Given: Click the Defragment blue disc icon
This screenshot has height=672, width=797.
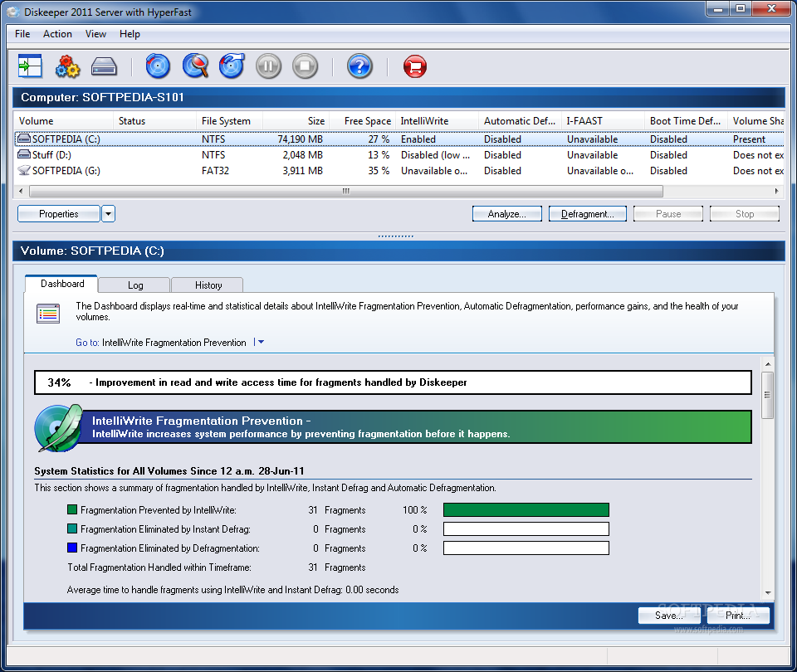Looking at the screenshot, I should (158, 66).
